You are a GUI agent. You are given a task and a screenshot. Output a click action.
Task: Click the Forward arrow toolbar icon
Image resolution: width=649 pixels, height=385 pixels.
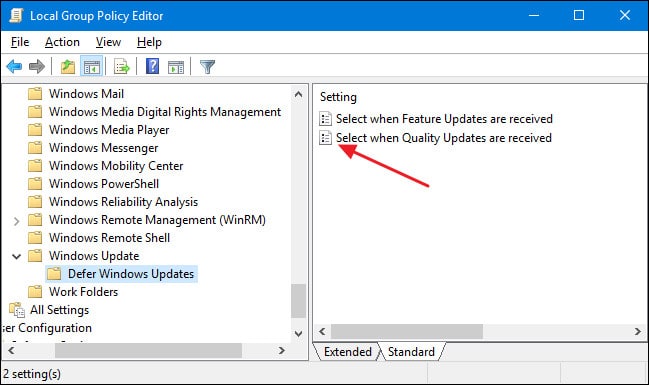pos(37,66)
